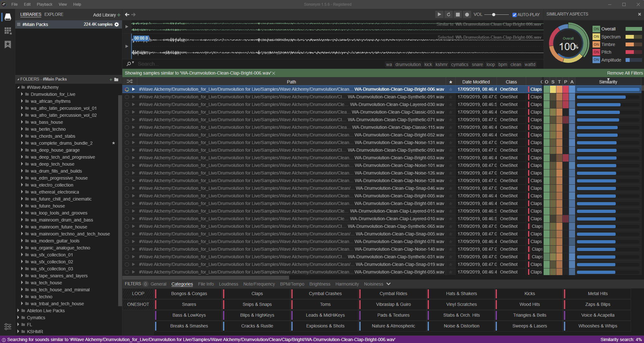The width and height of the screenshot is (644, 343).
Task: Open the Categories filter tab
Action: [182, 284]
